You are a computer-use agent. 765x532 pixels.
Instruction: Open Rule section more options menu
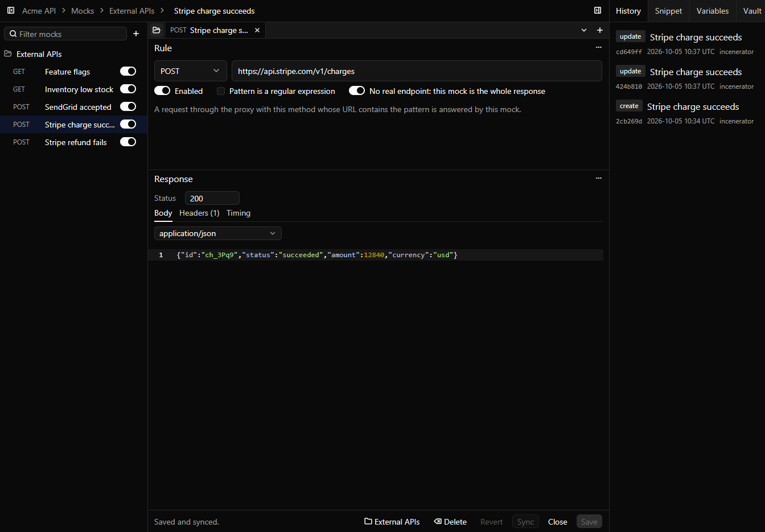[x=599, y=48]
